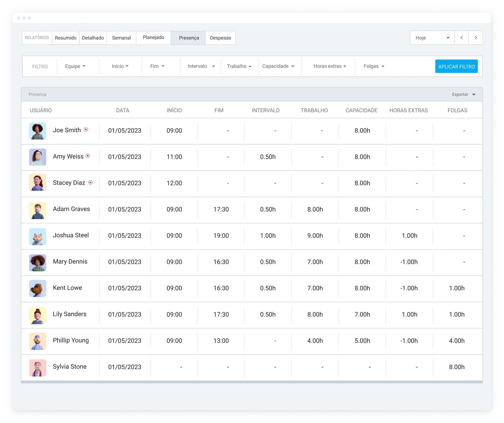Click Kent Lowe's dog avatar
This screenshot has height=423, width=504.
37,288
